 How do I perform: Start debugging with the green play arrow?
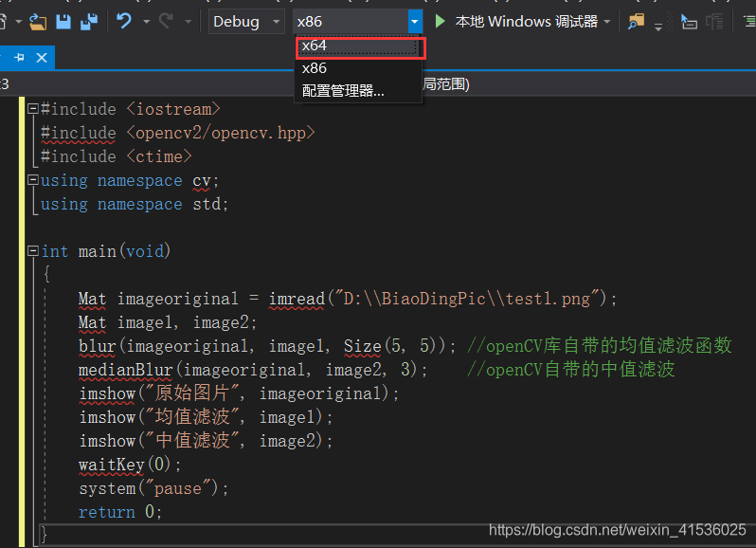click(440, 21)
